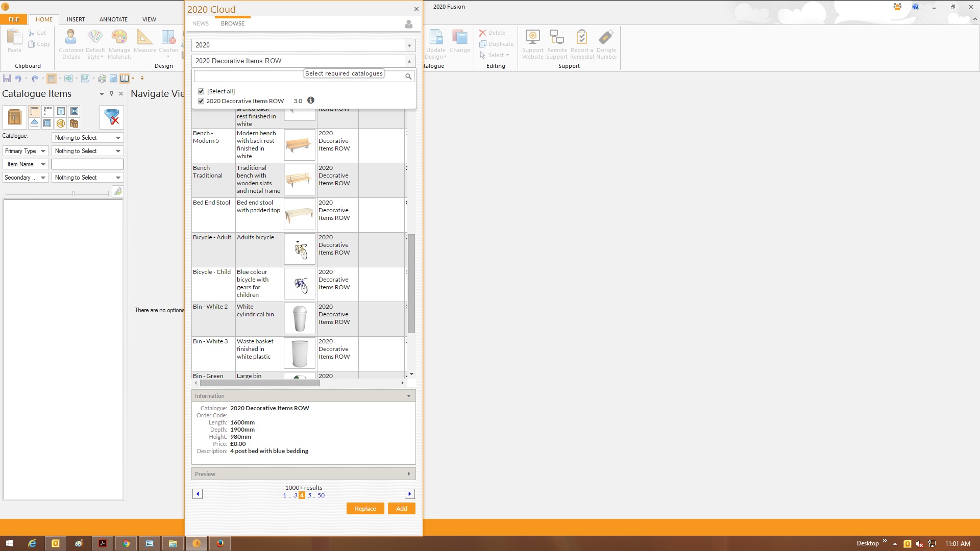Select the Measure tool
Viewport: 980px width, 551px height.
click(x=145, y=41)
